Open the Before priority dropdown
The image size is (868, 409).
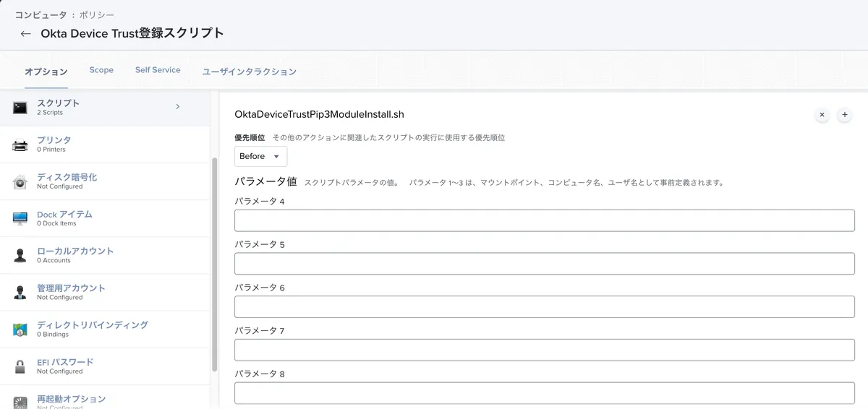coord(261,156)
